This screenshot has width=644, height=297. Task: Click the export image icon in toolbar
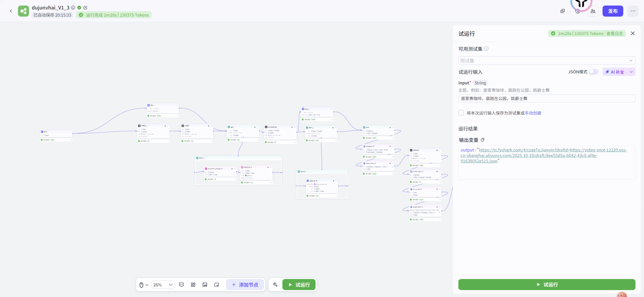click(x=205, y=285)
